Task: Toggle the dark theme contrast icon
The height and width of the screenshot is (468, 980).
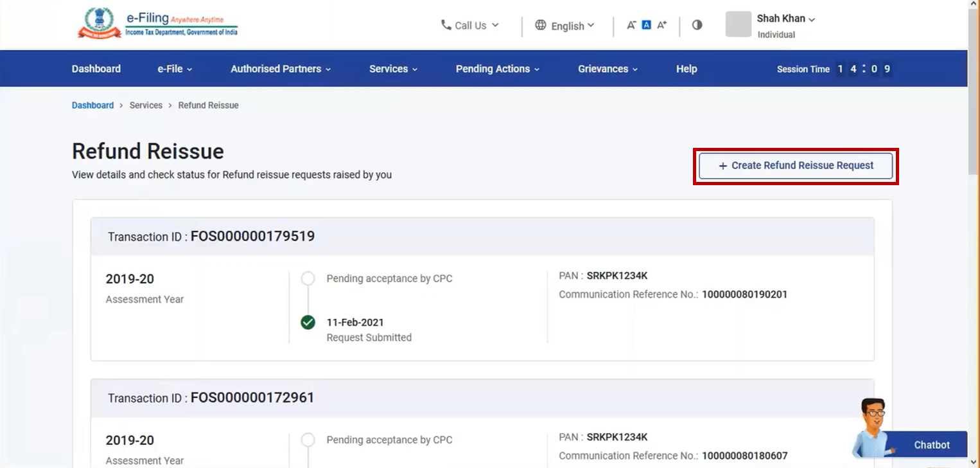Action: point(696,24)
